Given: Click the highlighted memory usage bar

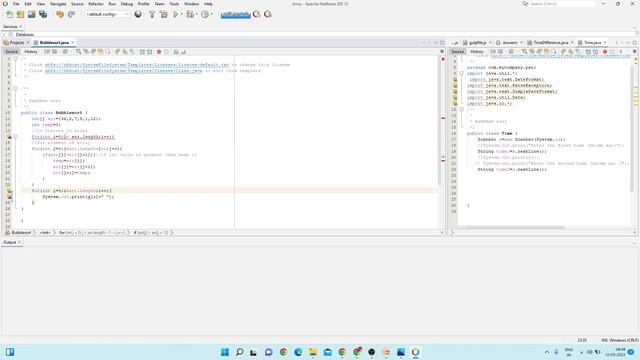Looking at the screenshot, I should point(236,14).
